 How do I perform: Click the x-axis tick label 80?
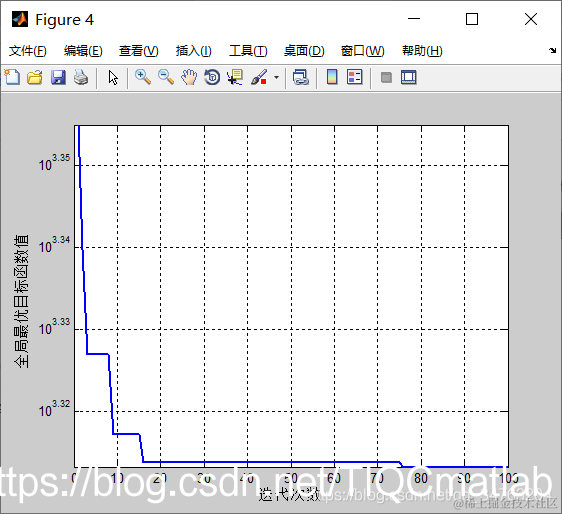point(421,478)
